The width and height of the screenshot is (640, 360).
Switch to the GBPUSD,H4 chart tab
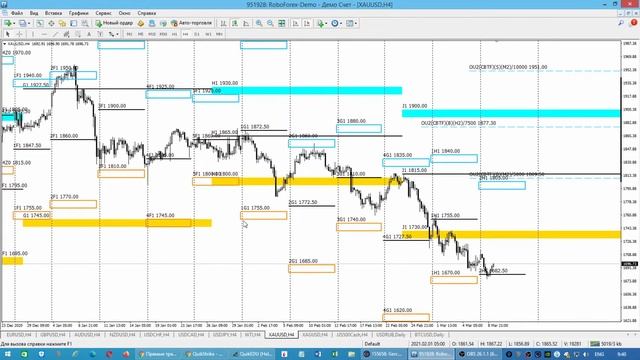(53, 335)
